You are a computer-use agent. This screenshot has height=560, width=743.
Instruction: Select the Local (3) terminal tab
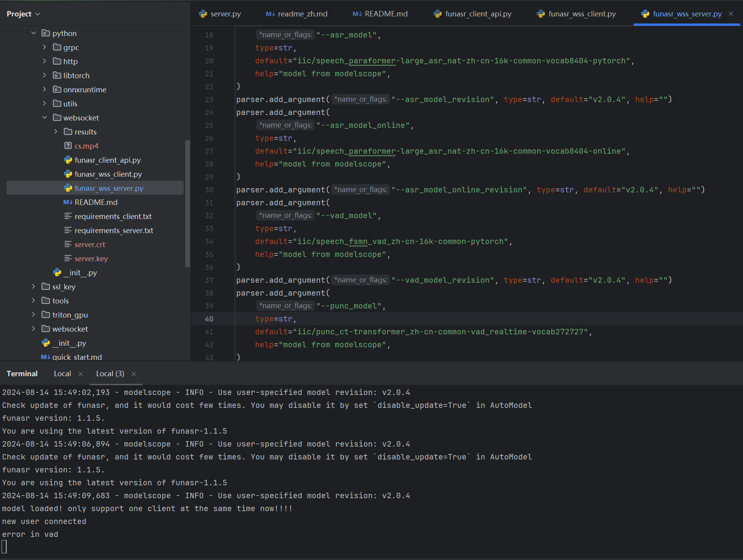point(110,373)
